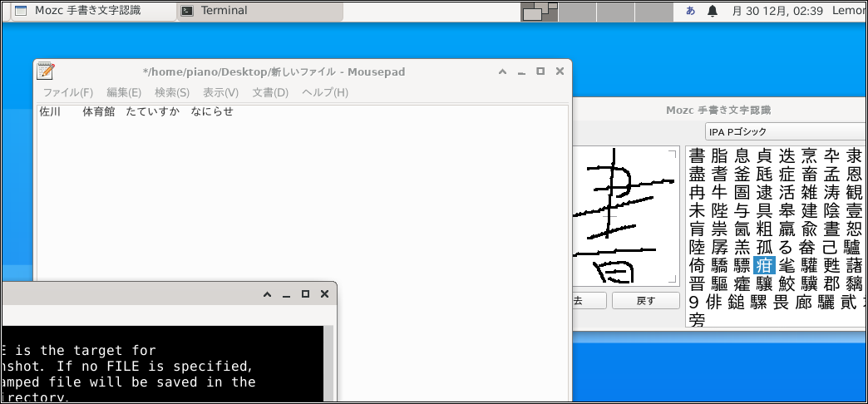Select candidate 鮫 in the Mozc results
868x404 pixels.
(787, 284)
